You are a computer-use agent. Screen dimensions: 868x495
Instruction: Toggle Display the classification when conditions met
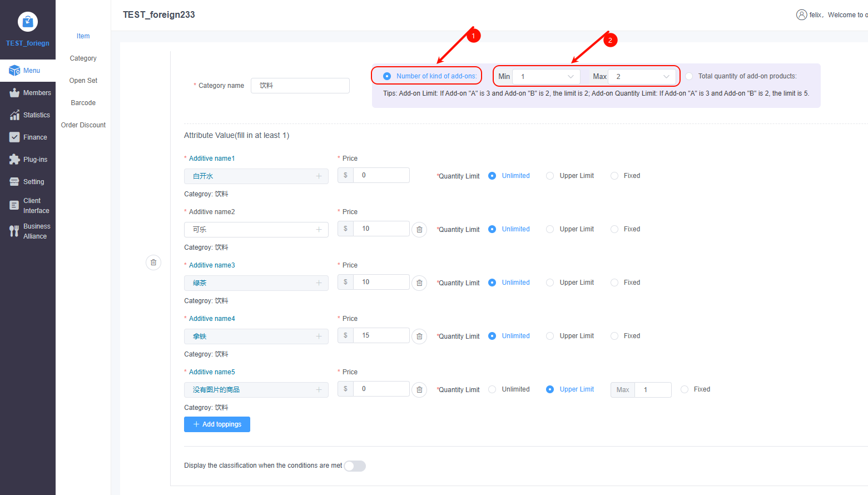355,466
